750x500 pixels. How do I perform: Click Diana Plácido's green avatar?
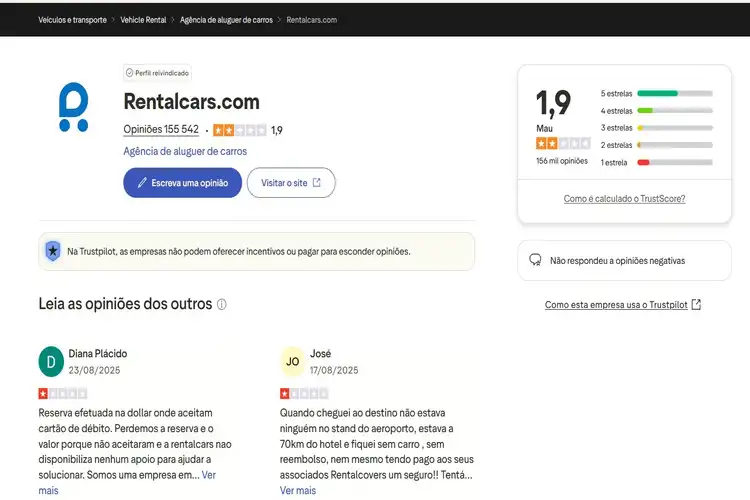pyautogui.click(x=51, y=361)
